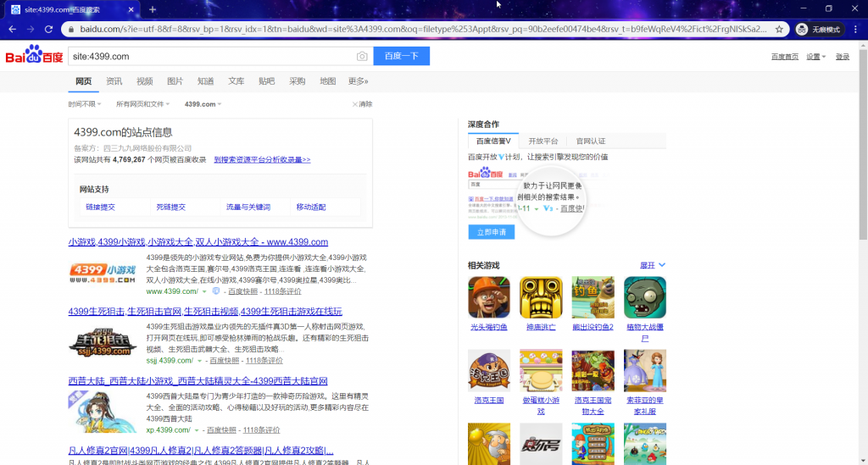Open dropdown arrow next to www.4399.com/
The width and height of the screenshot is (868, 465).
[204, 291]
